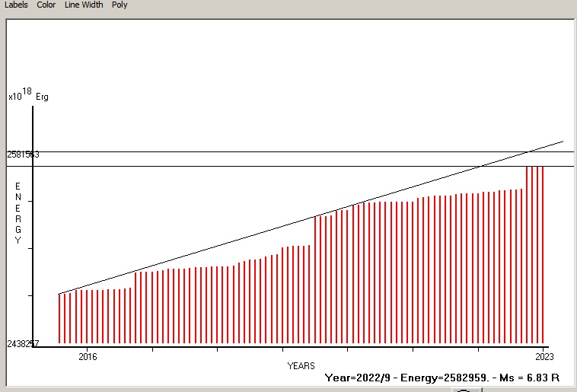The image size is (577, 392).
Task: Open the Labels menu
Action: tap(16, 5)
